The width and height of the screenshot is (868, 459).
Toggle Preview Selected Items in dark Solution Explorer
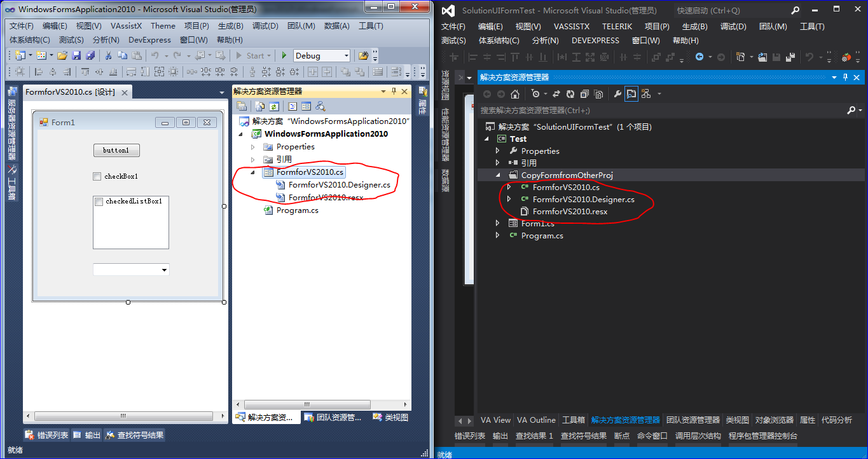631,94
